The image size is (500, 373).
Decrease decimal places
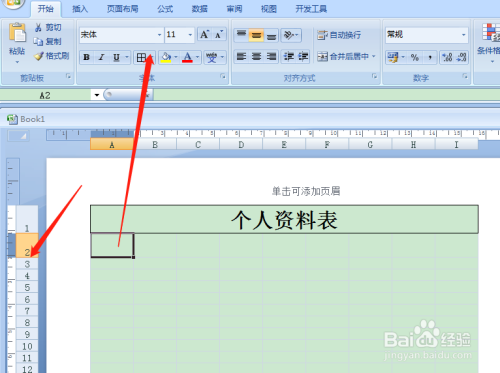461,57
